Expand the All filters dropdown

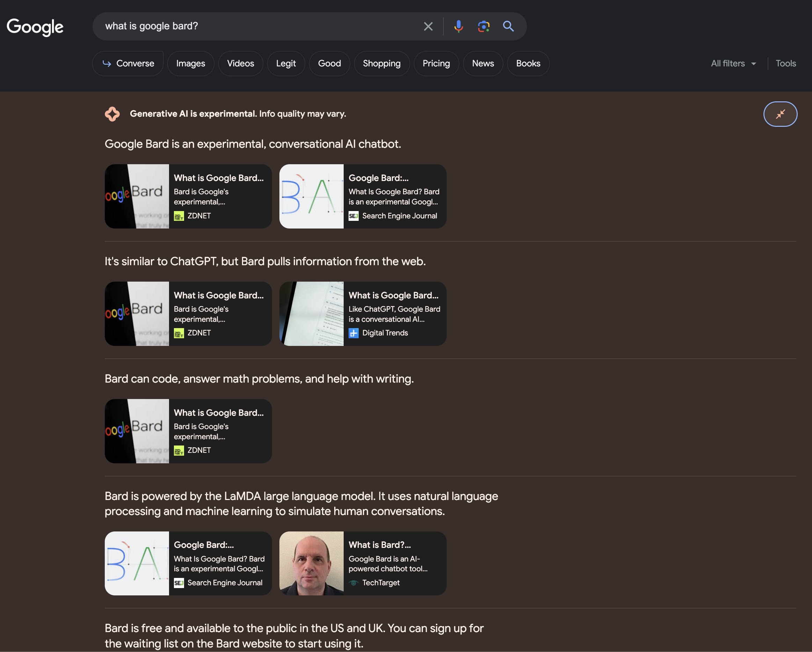coord(733,63)
